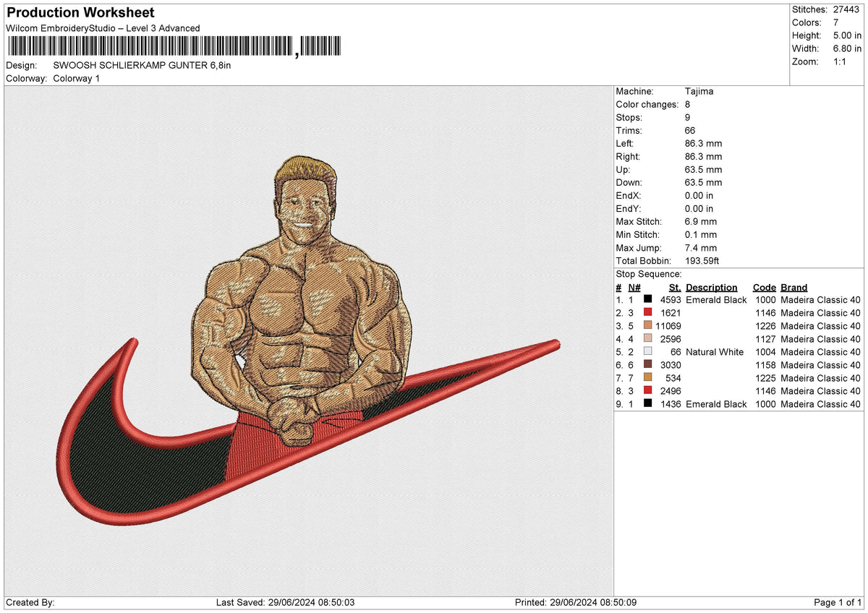
Task: Click the EndX label
Action: 629,196
